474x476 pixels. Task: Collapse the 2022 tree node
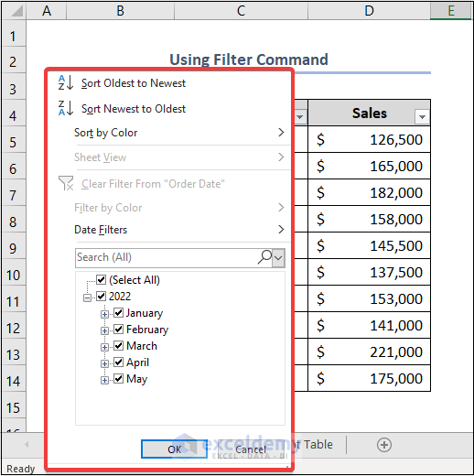point(87,297)
